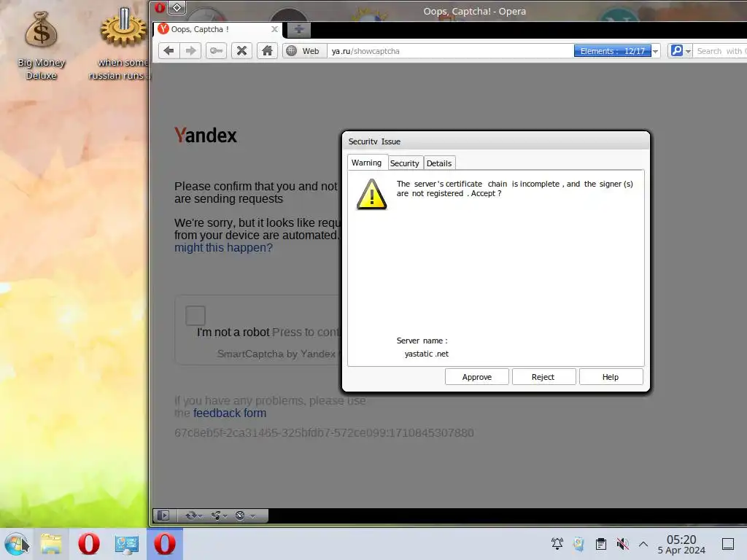
Task: Go forward with the Forward arrow button
Action: point(190,50)
